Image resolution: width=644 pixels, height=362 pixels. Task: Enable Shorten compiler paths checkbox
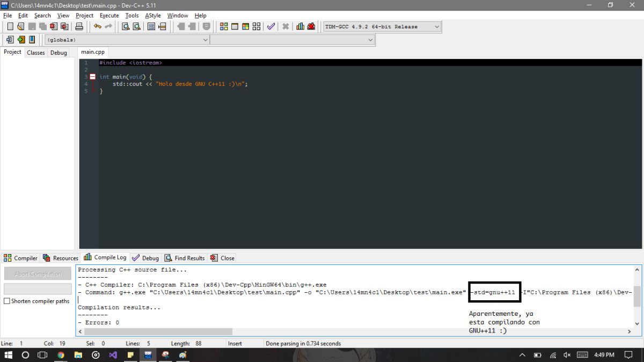click(7, 301)
